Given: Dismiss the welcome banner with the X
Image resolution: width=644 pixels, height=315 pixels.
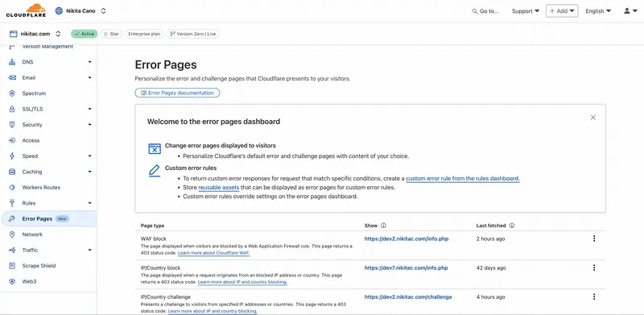Looking at the screenshot, I should tap(593, 118).
